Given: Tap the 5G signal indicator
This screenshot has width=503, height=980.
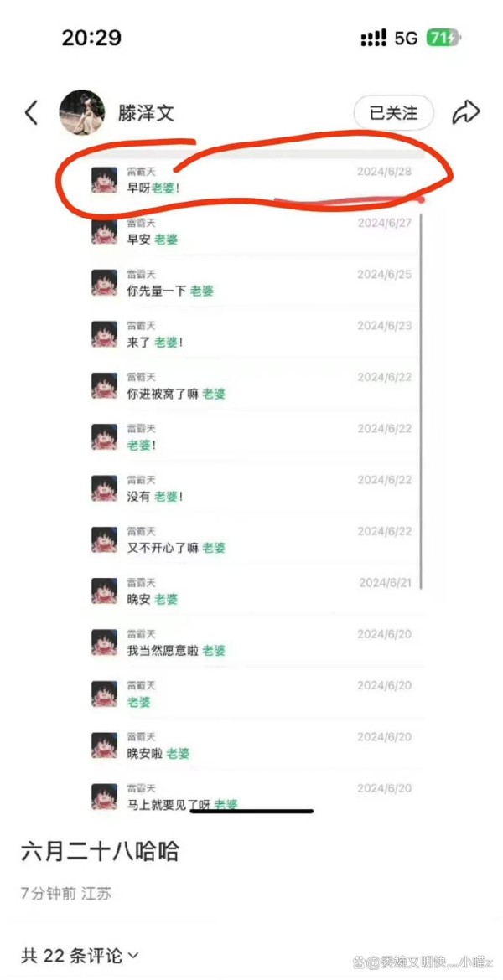Looking at the screenshot, I should coord(406,39).
